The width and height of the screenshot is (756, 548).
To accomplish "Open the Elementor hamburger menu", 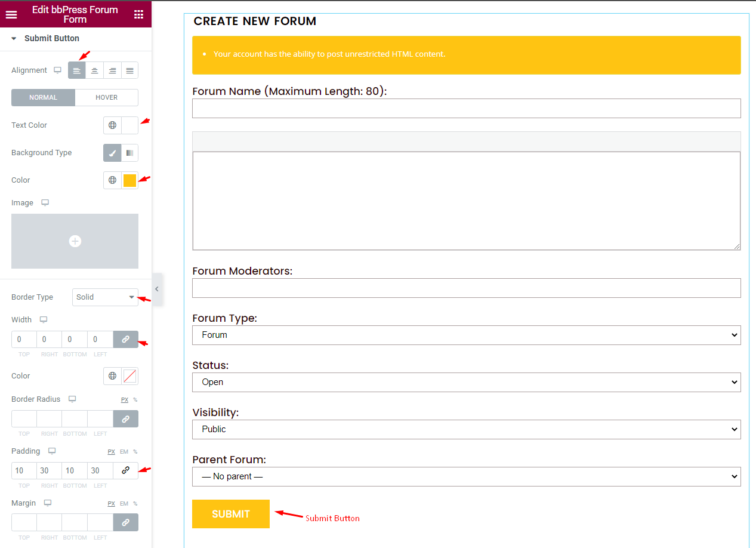I will [x=11, y=15].
